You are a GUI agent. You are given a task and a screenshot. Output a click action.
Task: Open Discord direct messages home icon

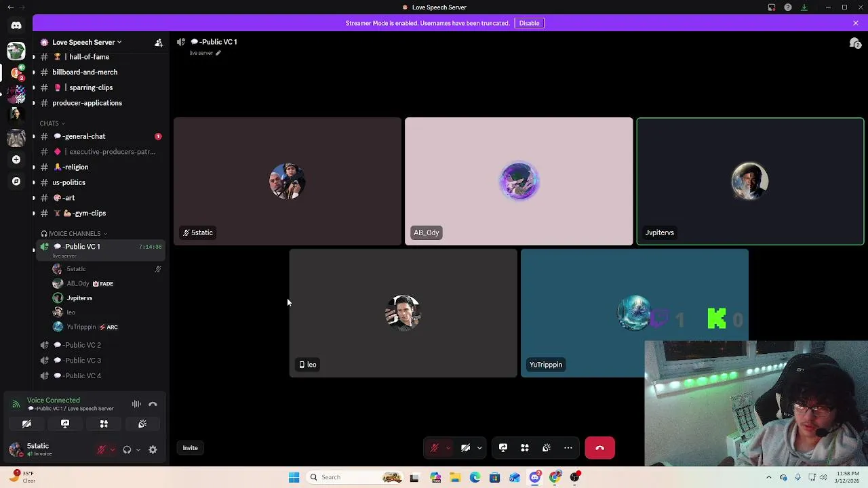coord(16,26)
